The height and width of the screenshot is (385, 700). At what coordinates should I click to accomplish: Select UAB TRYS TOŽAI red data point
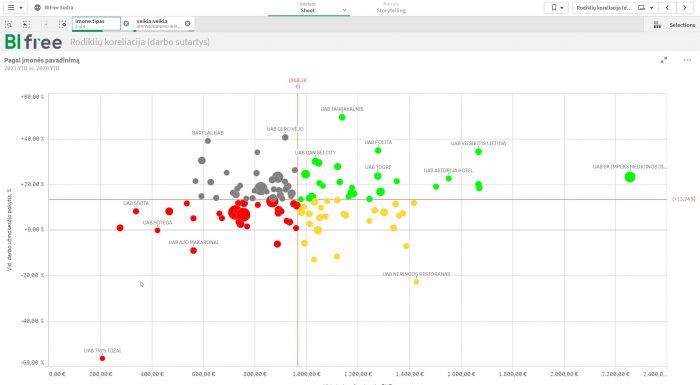click(x=102, y=358)
